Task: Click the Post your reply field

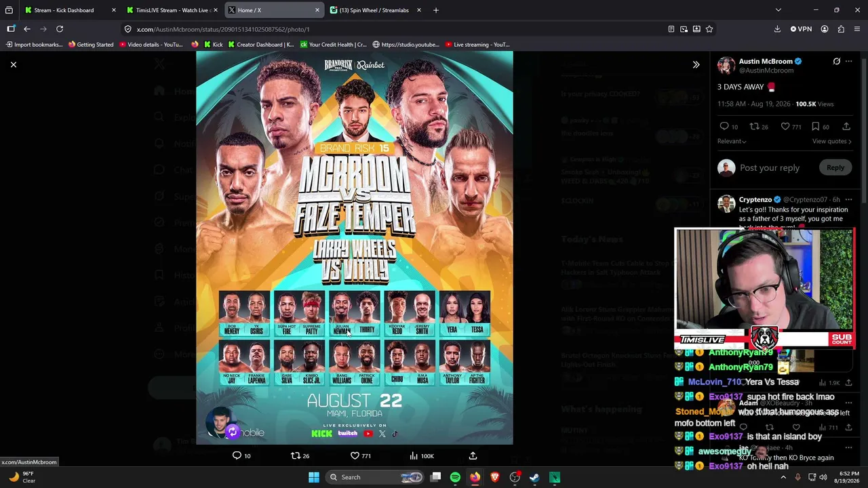Action: (770, 167)
